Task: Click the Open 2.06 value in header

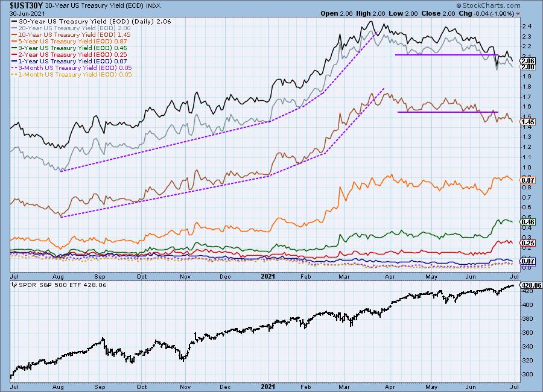Action: 336,13
